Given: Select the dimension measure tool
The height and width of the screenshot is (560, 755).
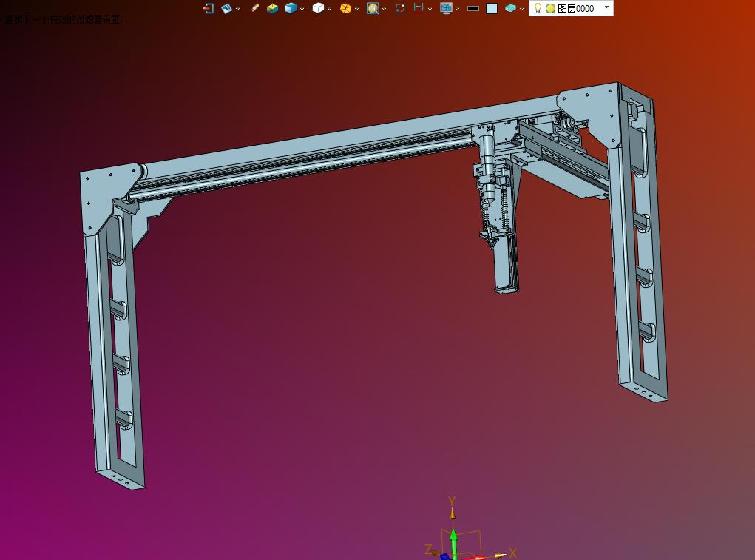Looking at the screenshot, I should point(419,8).
